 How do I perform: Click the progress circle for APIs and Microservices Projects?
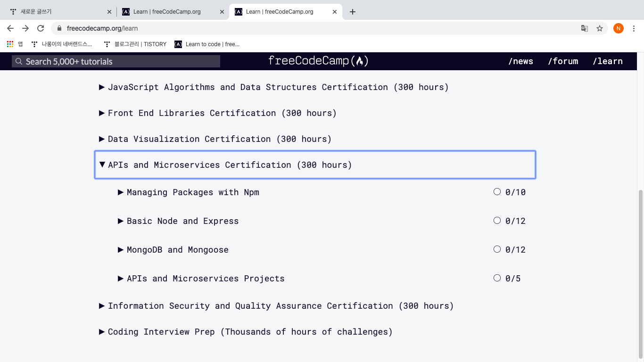click(497, 278)
